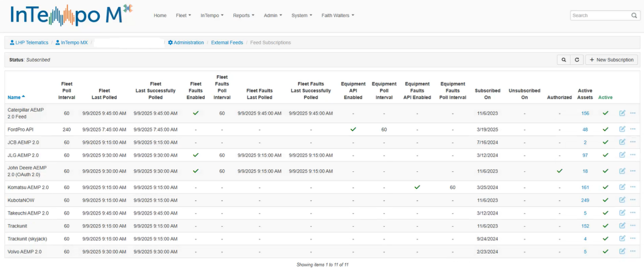Go to the Home menu item
Viewport: 644px width, 271px height.
[160, 15]
